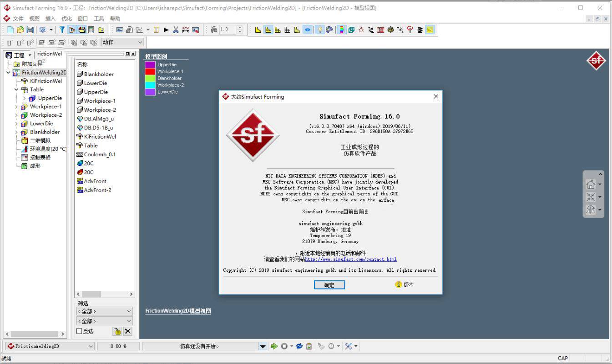Click the 确定 button in the dialog
The width and height of the screenshot is (612, 364).
click(329, 285)
